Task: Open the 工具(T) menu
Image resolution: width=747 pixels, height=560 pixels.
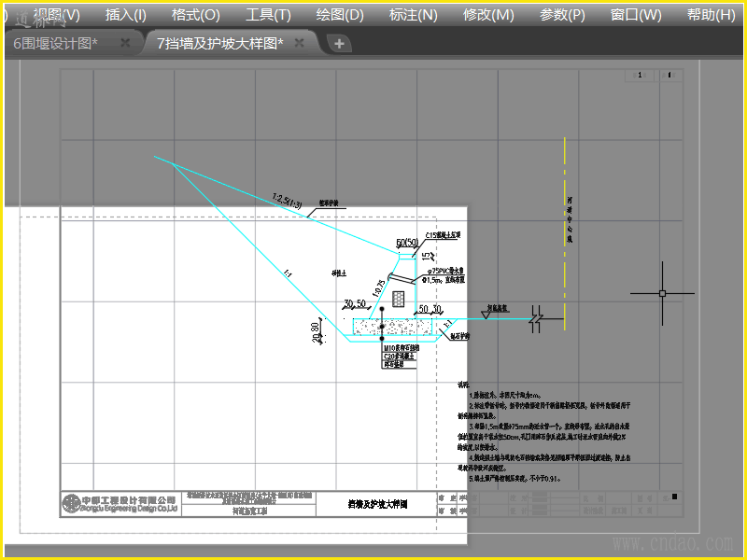Action: coord(268,15)
